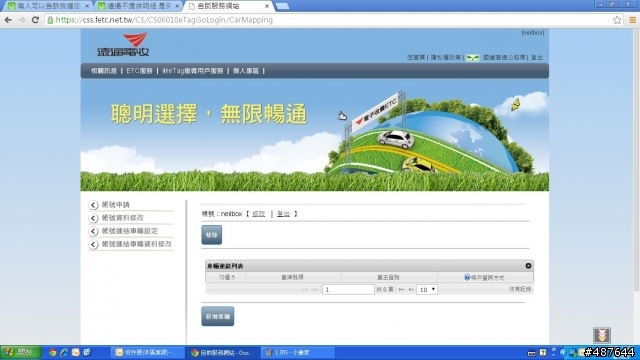Open 帳號申請 in the sidebar
Image resolution: width=640 pixels, height=360 pixels.
(x=116, y=205)
